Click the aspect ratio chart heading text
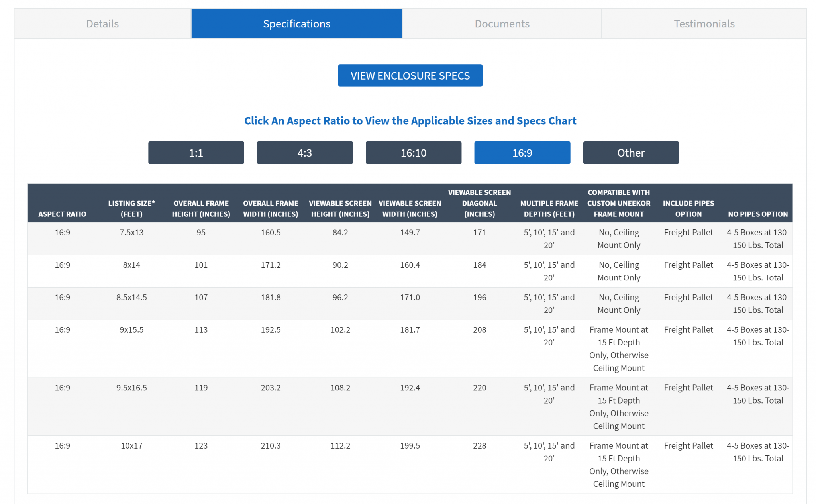The width and height of the screenshot is (816, 504). click(410, 121)
